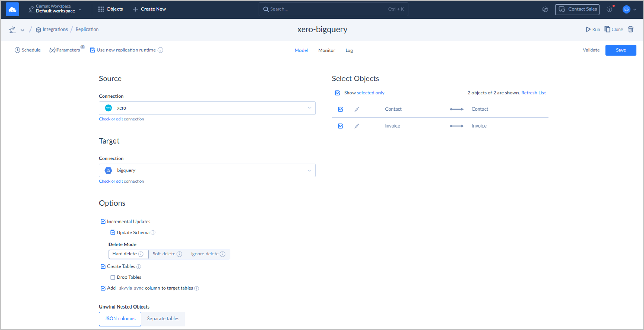Switch to the Log tab
The image size is (644, 330).
tap(349, 50)
